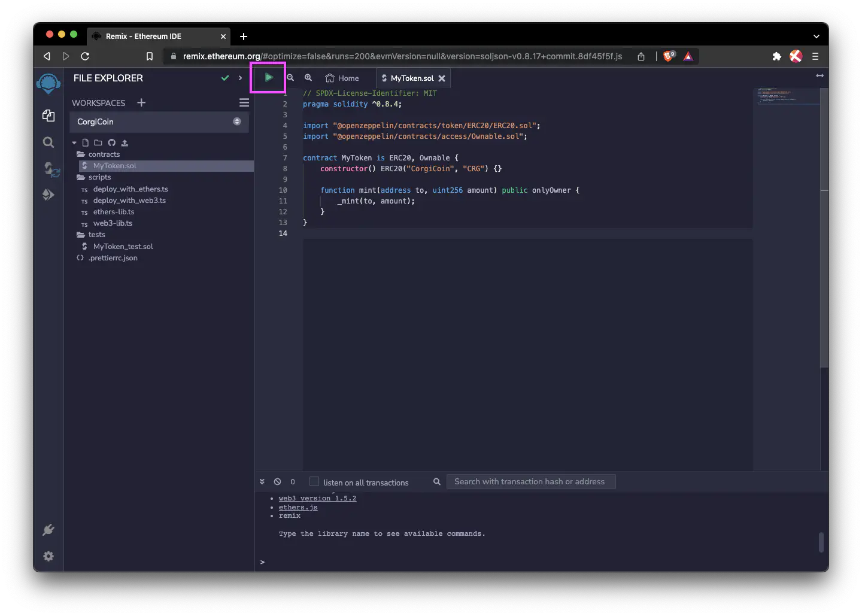Open the Solidity compiler sidebar icon
Viewport: 862px width, 616px height.
point(51,169)
